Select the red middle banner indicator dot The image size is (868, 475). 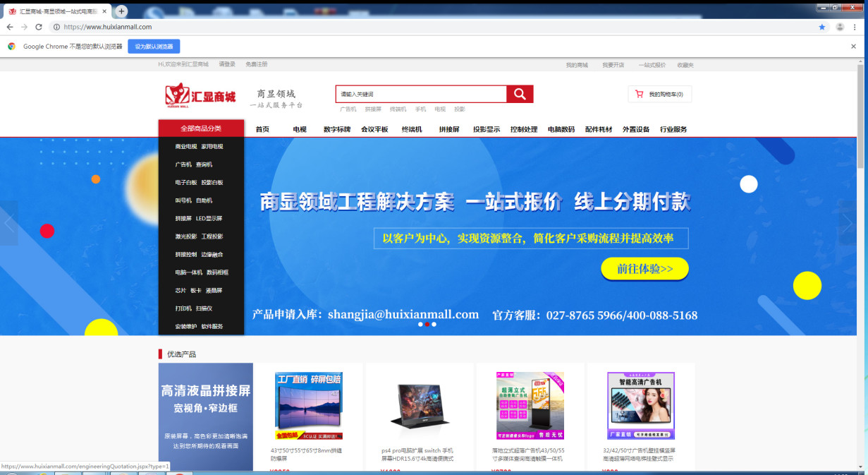tap(427, 325)
